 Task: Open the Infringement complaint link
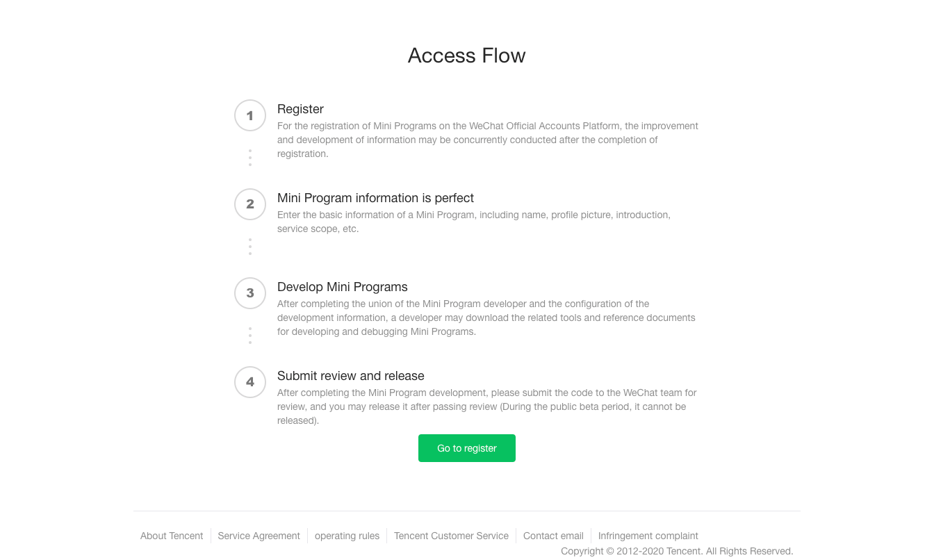[648, 536]
